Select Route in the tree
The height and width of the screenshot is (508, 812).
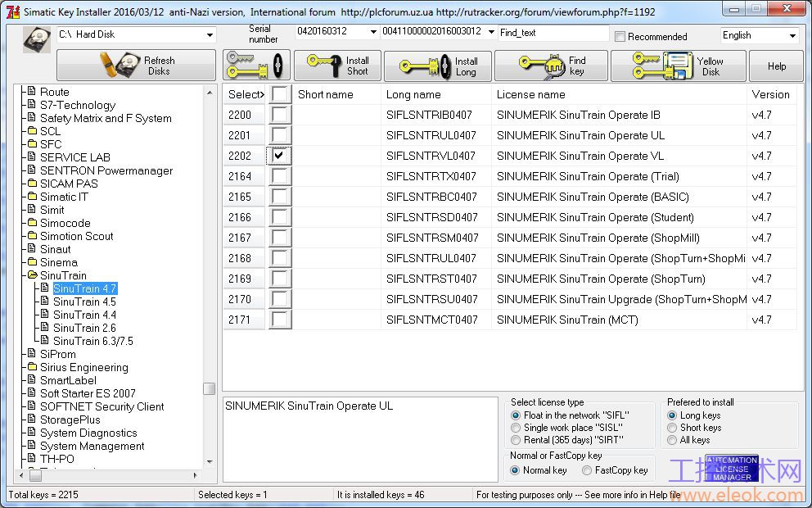pyautogui.click(x=54, y=92)
